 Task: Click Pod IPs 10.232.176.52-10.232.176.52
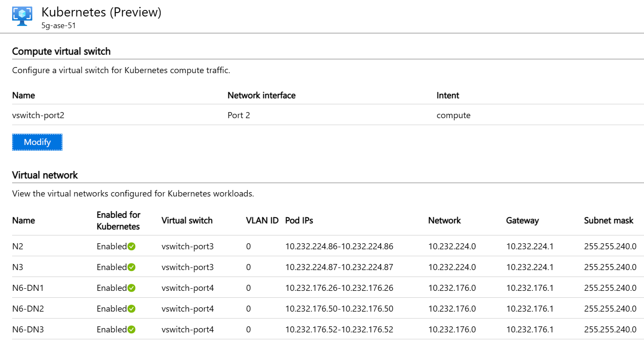point(339,330)
